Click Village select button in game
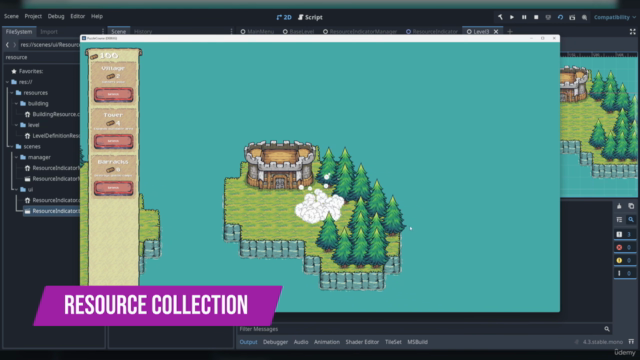The image size is (640, 360). pyautogui.click(x=113, y=94)
